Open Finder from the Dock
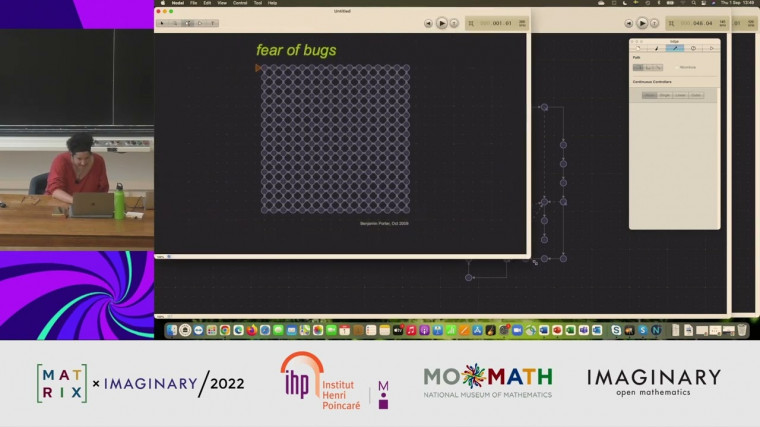 click(x=172, y=330)
